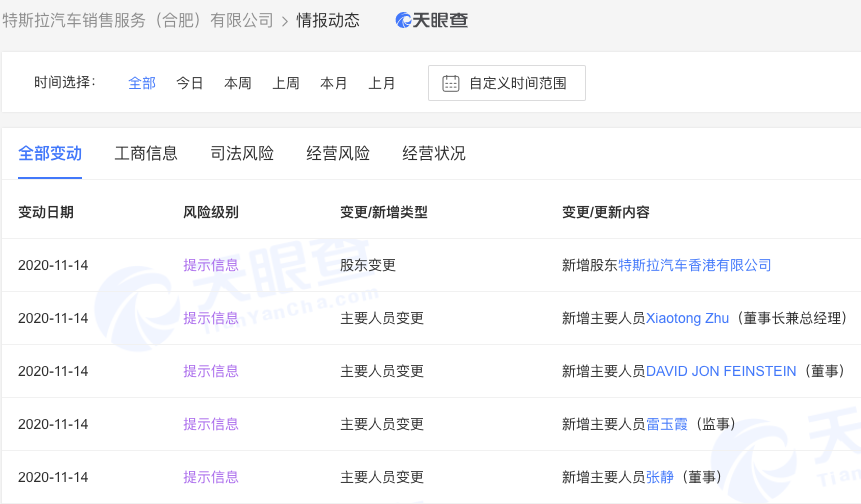Select 主要人员变更 cell in Xiaotong Zhu row

click(x=382, y=318)
